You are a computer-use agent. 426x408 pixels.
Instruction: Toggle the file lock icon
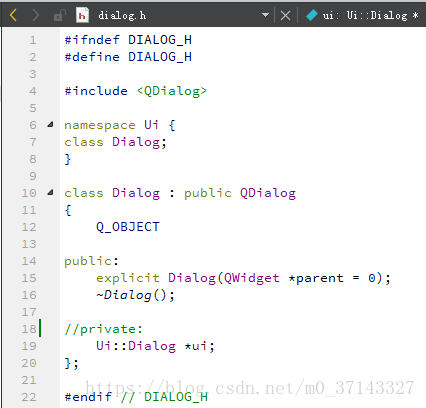coord(60,15)
